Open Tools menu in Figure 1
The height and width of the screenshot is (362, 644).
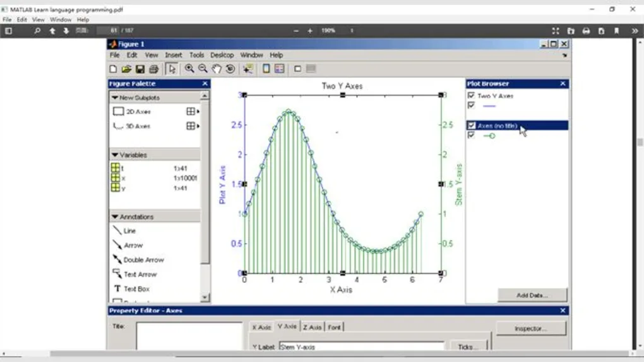point(197,55)
